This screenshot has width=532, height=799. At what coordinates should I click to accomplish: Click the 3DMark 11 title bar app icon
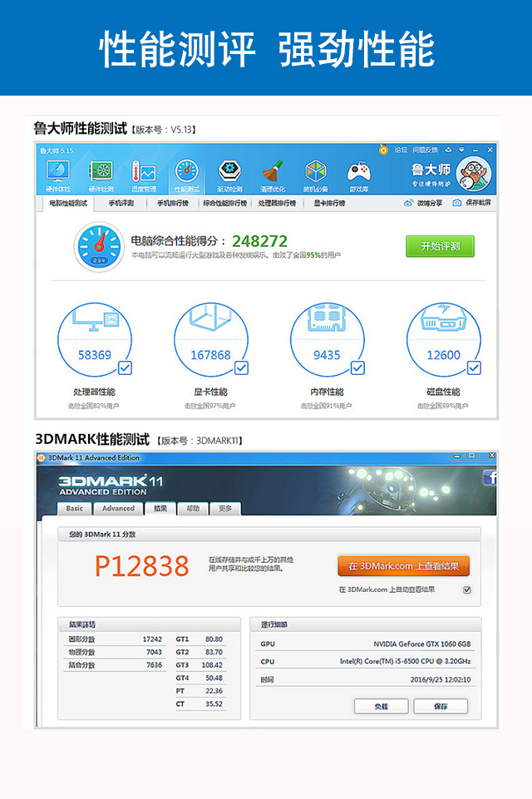pos(42,457)
